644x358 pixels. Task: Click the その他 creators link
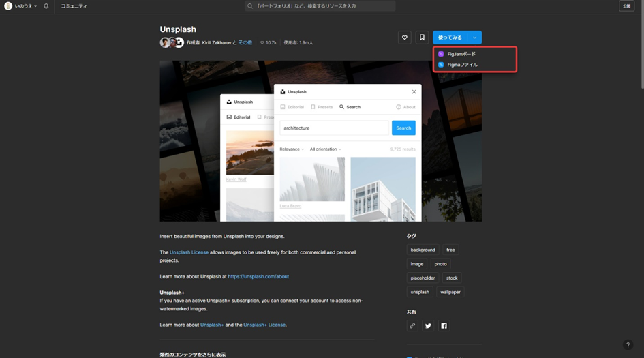click(245, 42)
